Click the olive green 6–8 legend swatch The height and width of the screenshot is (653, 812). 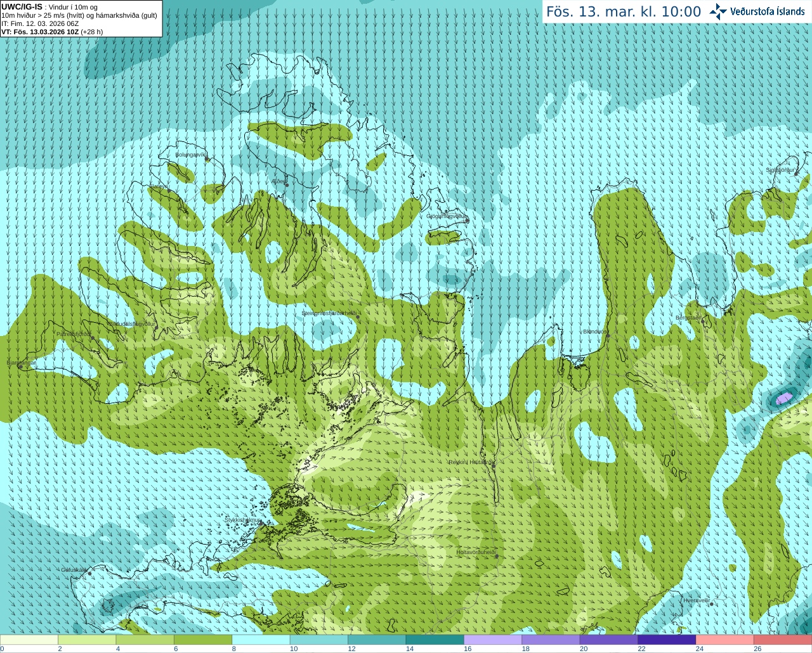coord(203,640)
